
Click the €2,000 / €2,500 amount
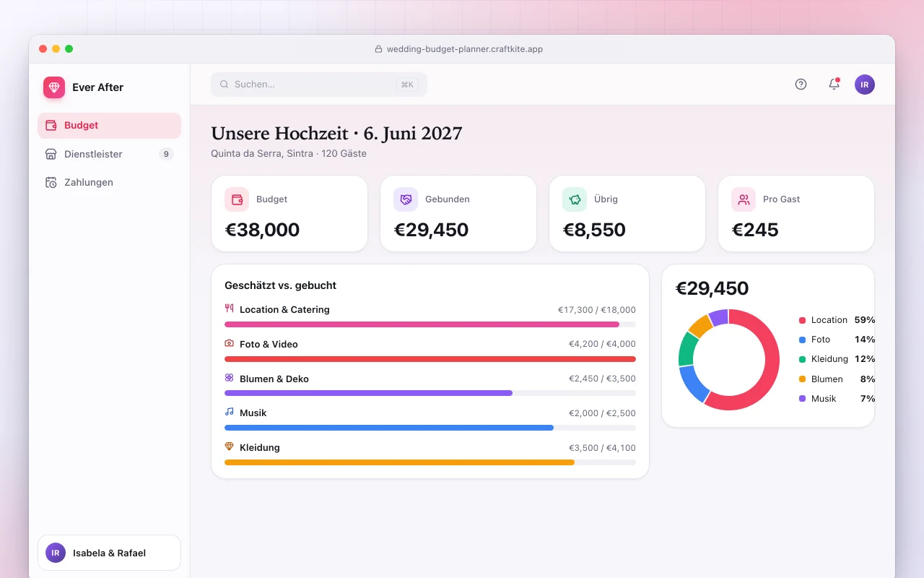click(602, 413)
